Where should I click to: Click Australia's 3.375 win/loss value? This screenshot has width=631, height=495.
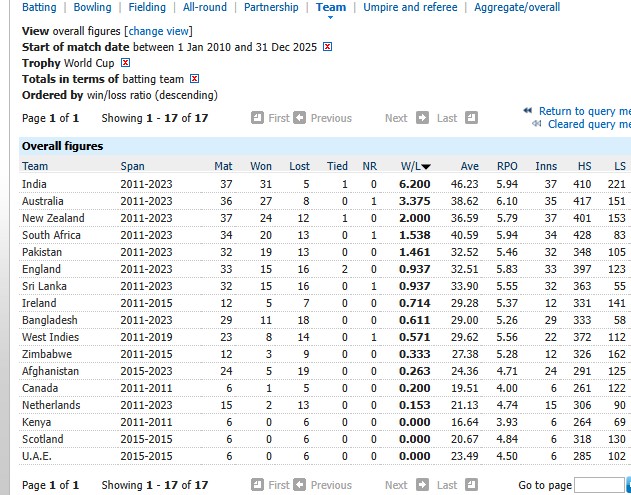[x=414, y=201]
